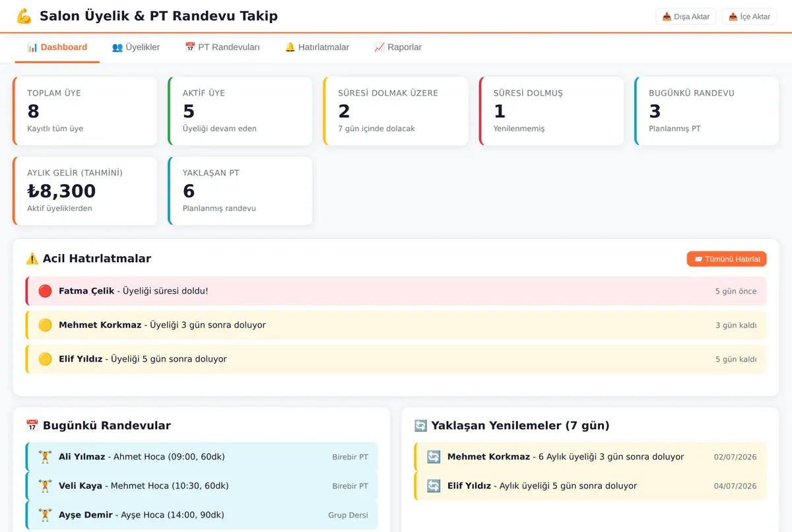Switch to the Üyelikler tab

point(136,48)
